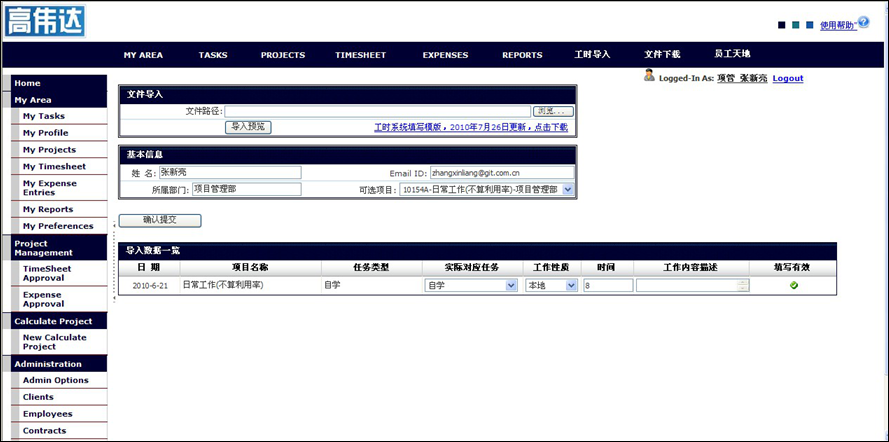This screenshot has height=442, width=889.
Task: Select My Timesheet in the sidebar
Action: click(x=54, y=166)
